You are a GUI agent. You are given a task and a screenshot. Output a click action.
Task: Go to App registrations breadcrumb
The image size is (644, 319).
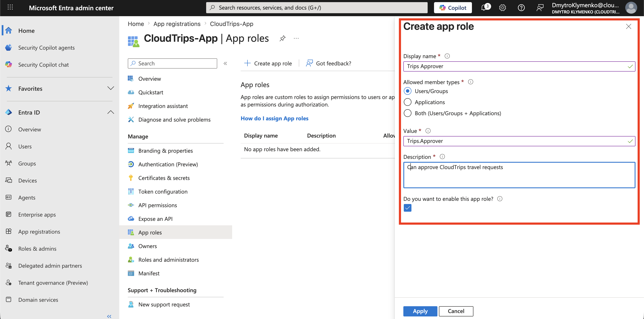(177, 24)
